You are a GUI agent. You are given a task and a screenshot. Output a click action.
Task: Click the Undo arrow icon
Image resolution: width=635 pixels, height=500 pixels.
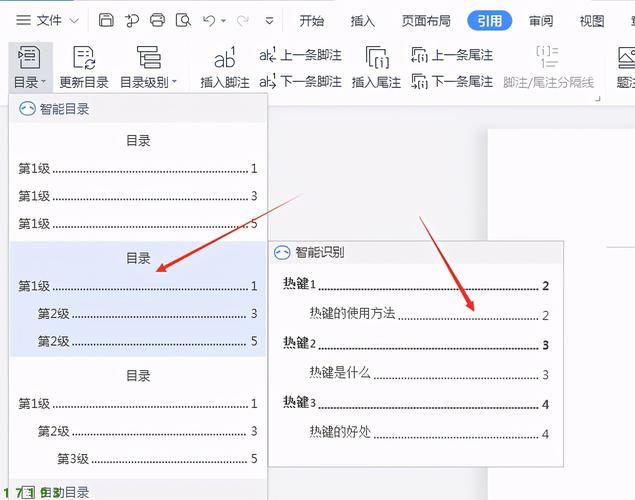(209, 20)
